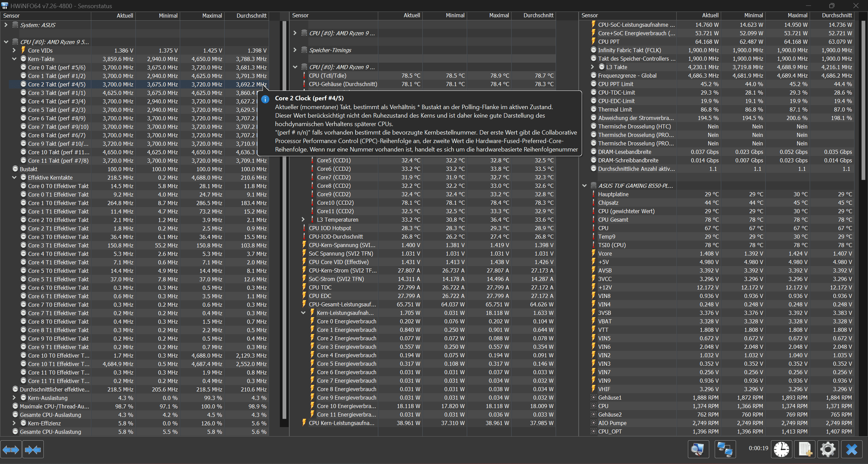The image size is (868, 464).
Task: Click the chip icon beside System: ASUS
Action: click(15, 25)
